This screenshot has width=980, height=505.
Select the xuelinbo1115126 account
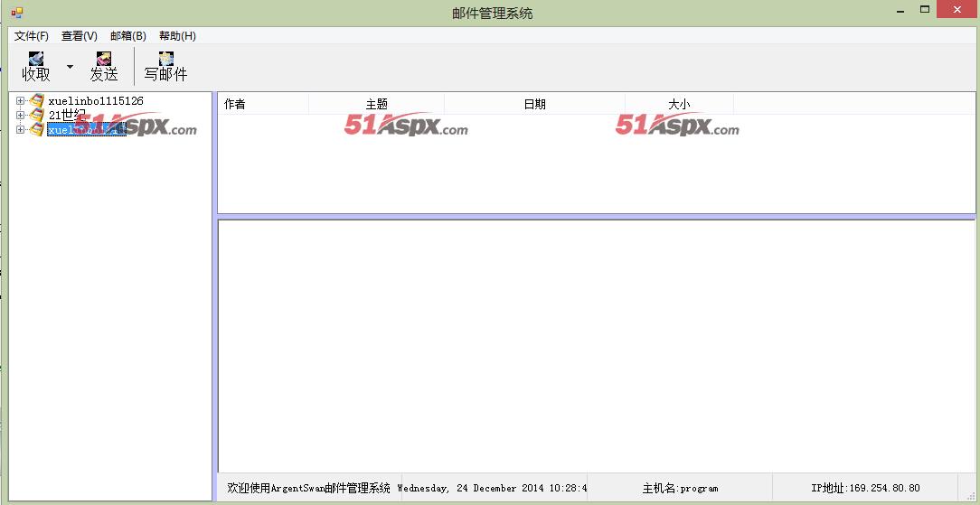point(96,100)
